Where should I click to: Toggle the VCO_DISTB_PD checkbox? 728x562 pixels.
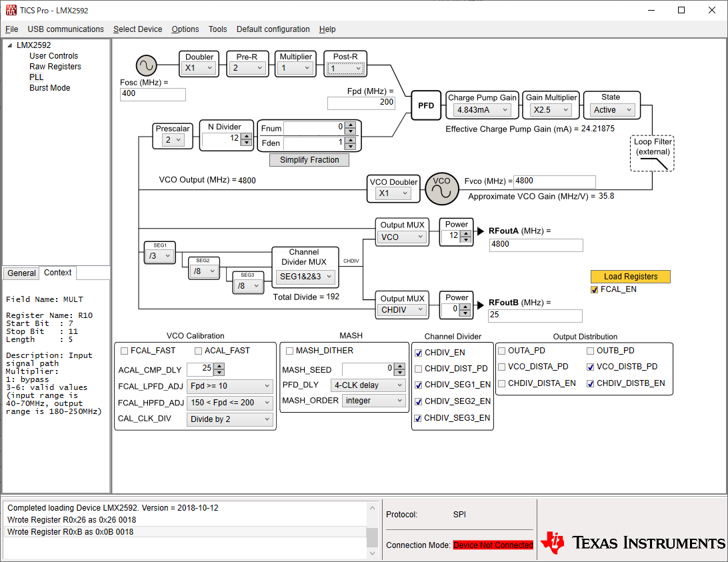pos(591,367)
